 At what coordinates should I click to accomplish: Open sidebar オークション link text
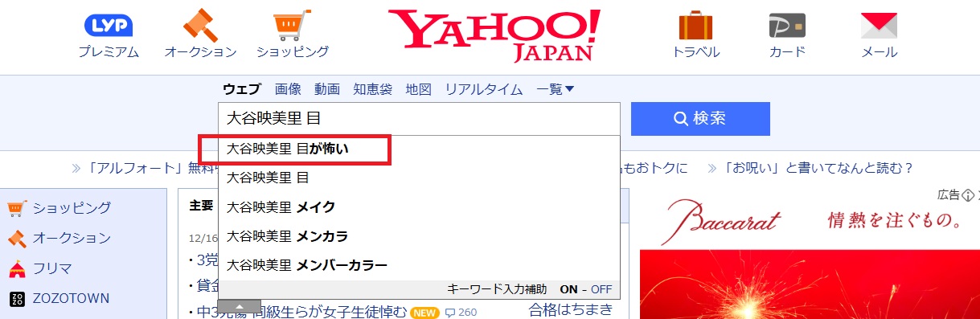(x=72, y=239)
